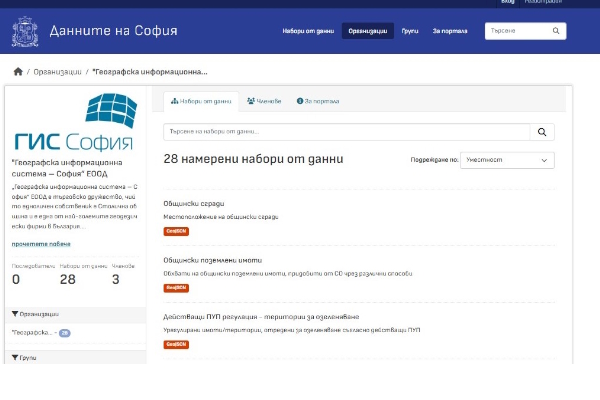Click description Местоположение на общински гаражи
600x400 pixels.
coord(221,217)
